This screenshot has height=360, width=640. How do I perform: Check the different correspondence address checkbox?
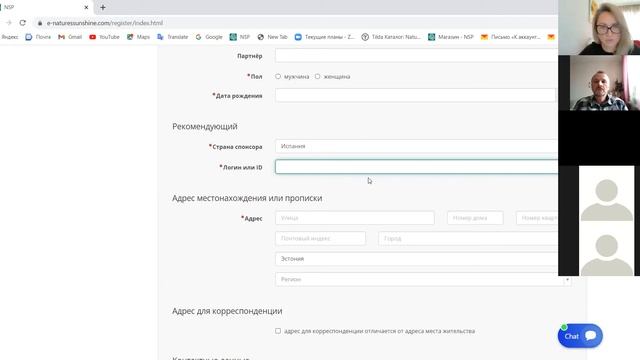coord(278,331)
